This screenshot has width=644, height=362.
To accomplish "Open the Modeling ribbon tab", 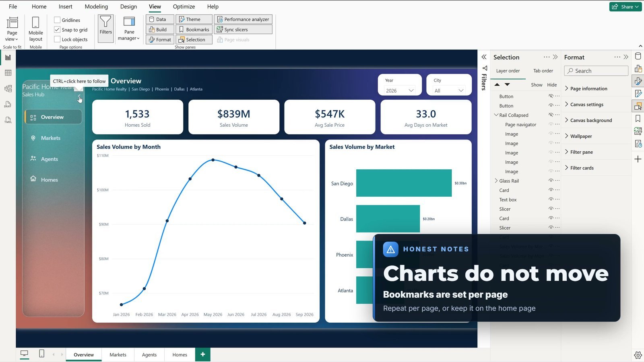I will [x=96, y=6].
